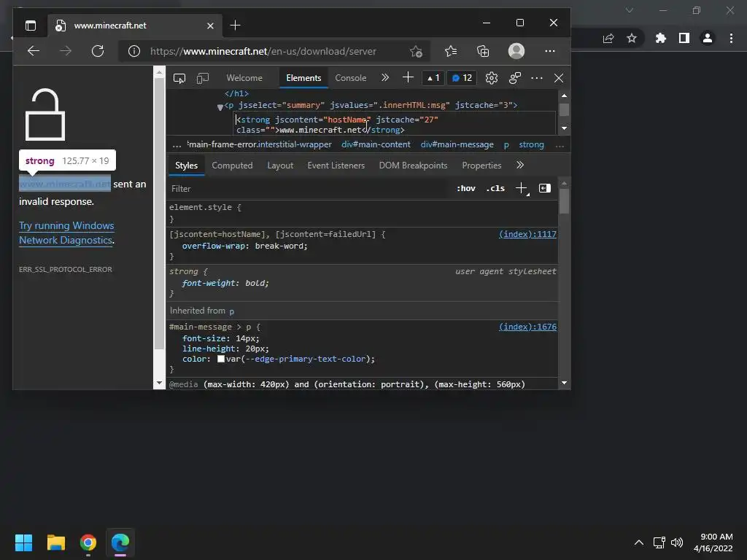Image resolution: width=747 pixels, height=560 pixels.
Task: Open source link (index):1117
Action: (x=527, y=234)
